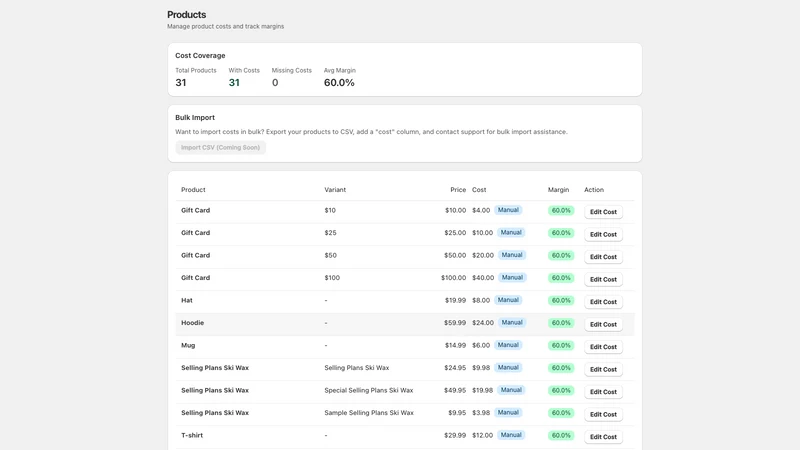Edit cost of Special Selling Plans Ski Wax

(x=603, y=392)
